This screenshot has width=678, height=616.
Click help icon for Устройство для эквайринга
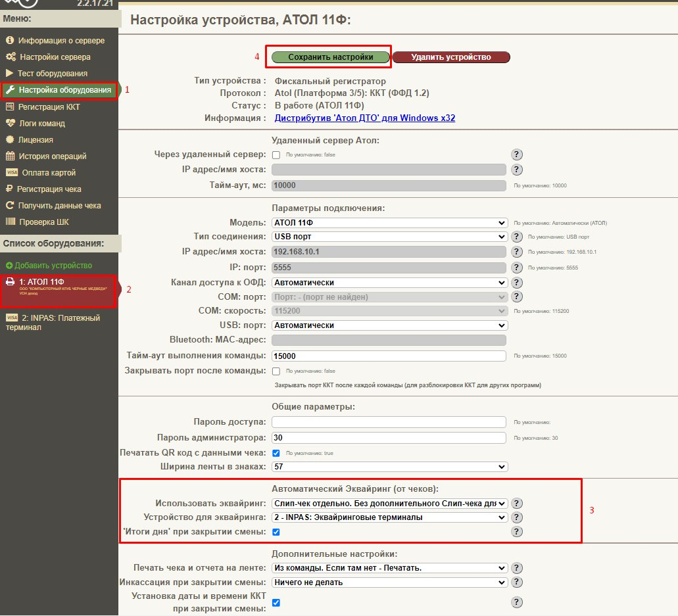click(x=518, y=517)
